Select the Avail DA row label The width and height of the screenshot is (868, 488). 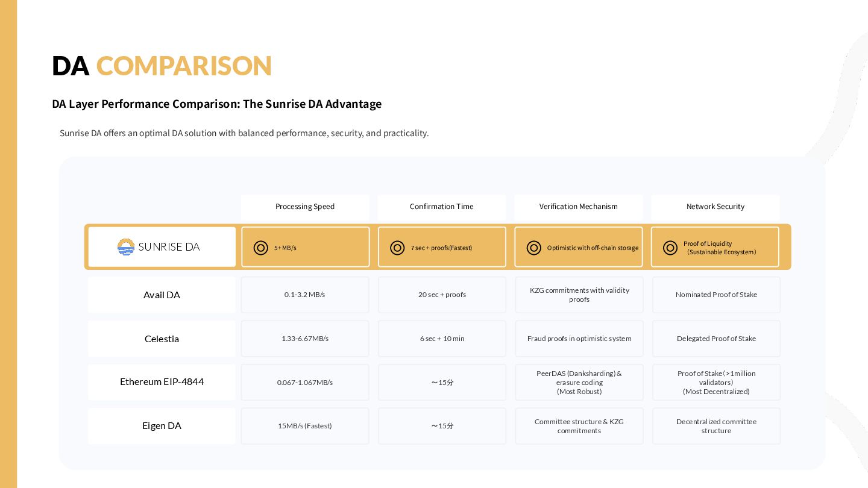[x=162, y=295]
